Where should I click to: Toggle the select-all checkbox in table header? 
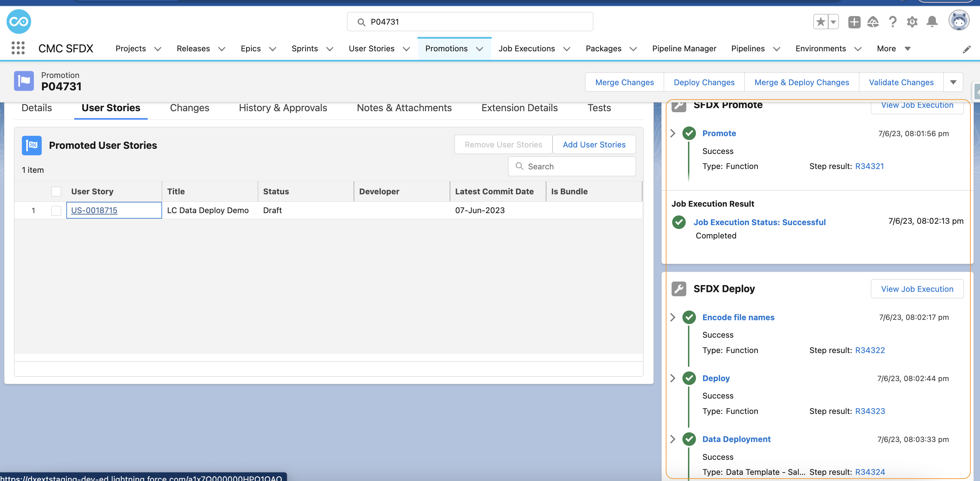(x=56, y=192)
